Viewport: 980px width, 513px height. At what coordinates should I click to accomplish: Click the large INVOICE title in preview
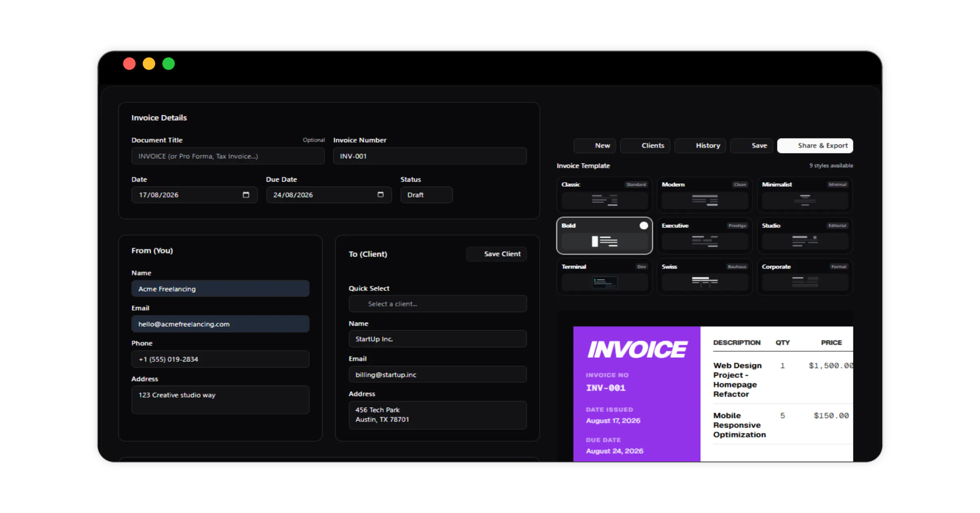click(637, 349)
